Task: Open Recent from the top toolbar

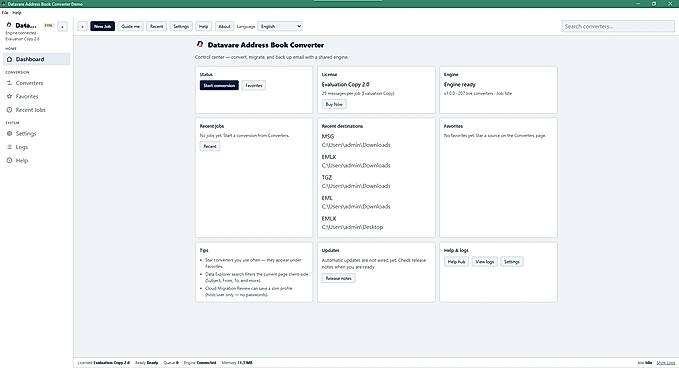Action: click(x=156, y=26)
